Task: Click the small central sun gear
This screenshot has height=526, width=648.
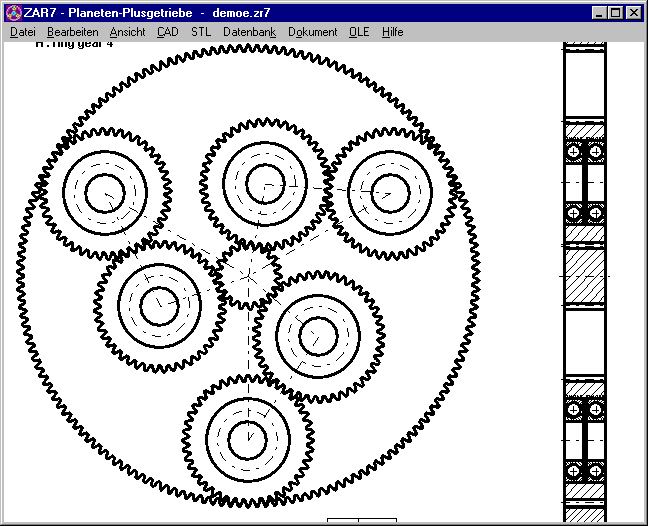Action: 247,271
